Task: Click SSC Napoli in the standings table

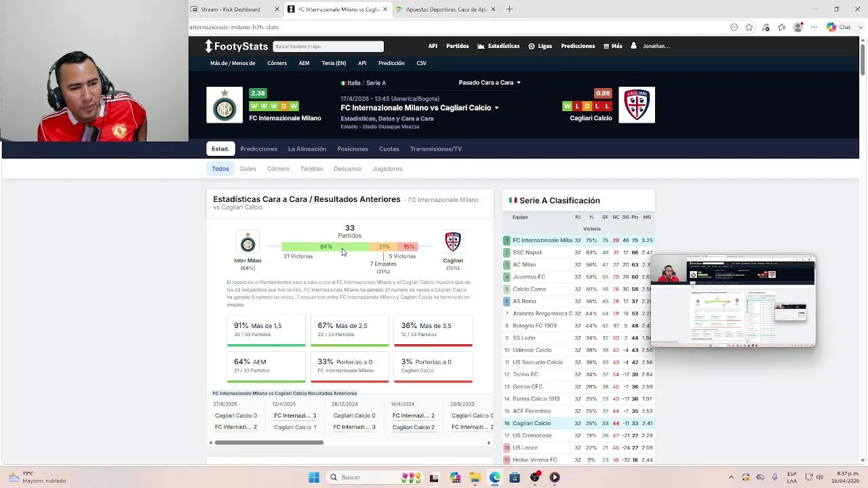Action: 527,252
